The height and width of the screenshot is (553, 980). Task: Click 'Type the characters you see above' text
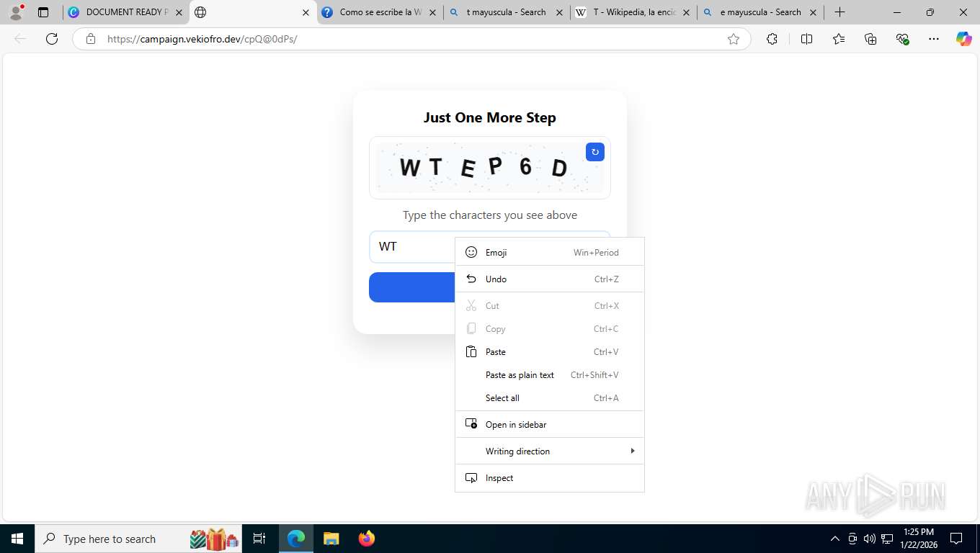coord(490,215)
